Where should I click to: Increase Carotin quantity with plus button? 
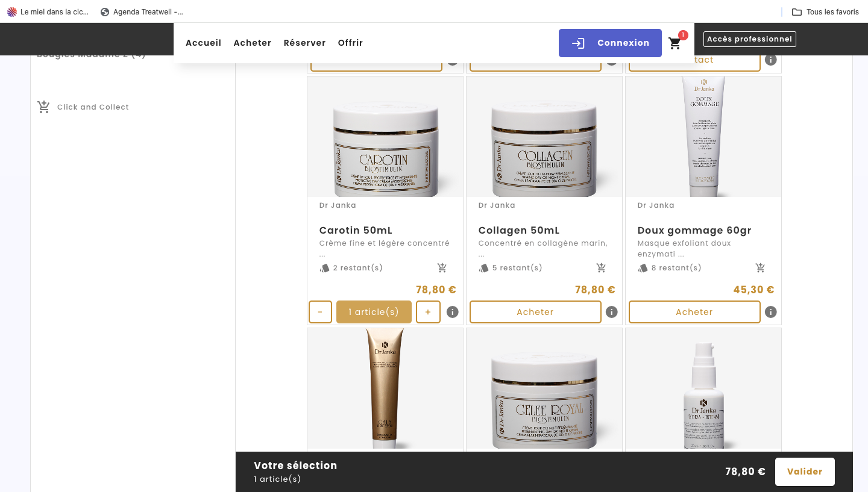point(428,312)
